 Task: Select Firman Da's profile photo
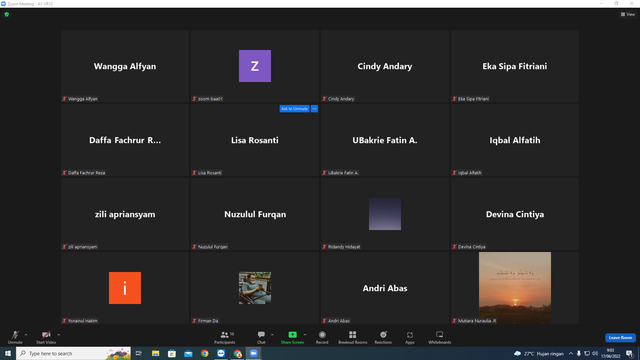[255, 288]
